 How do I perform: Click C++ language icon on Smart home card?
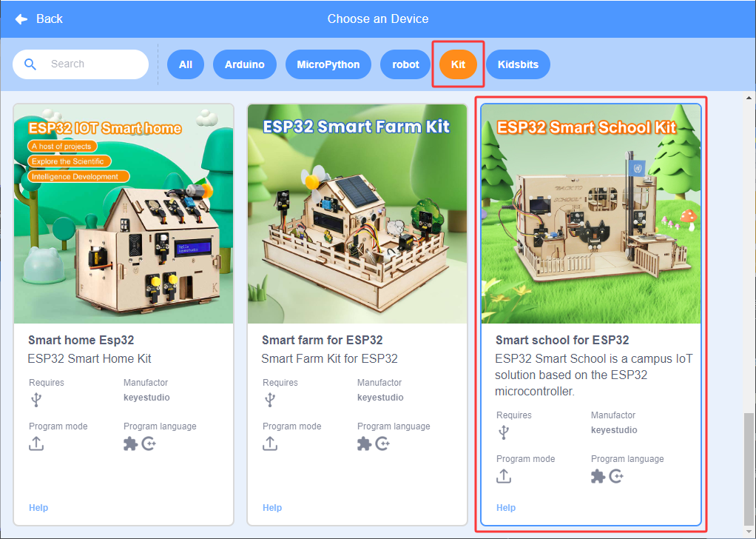pyautogui.click(x=149, y=443)
